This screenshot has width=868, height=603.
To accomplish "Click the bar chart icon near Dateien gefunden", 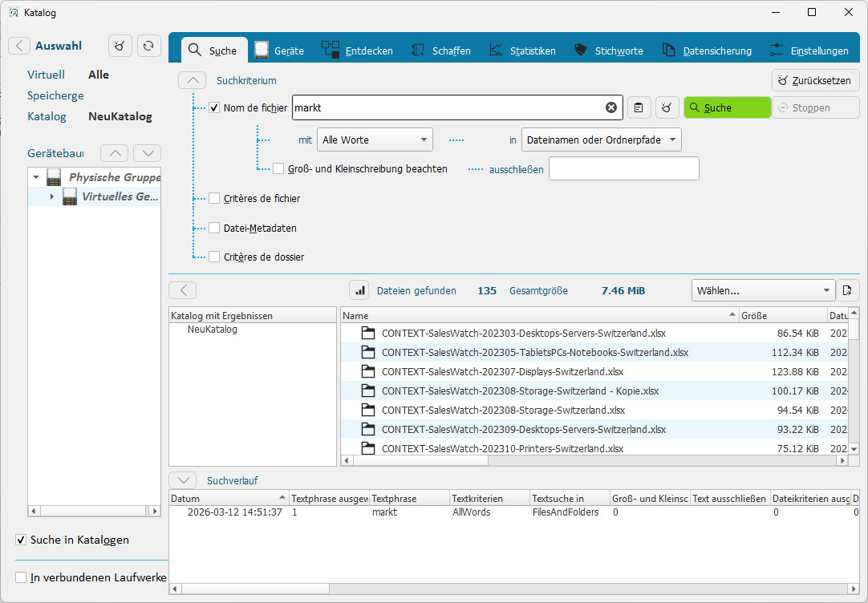I will [360, 290].
